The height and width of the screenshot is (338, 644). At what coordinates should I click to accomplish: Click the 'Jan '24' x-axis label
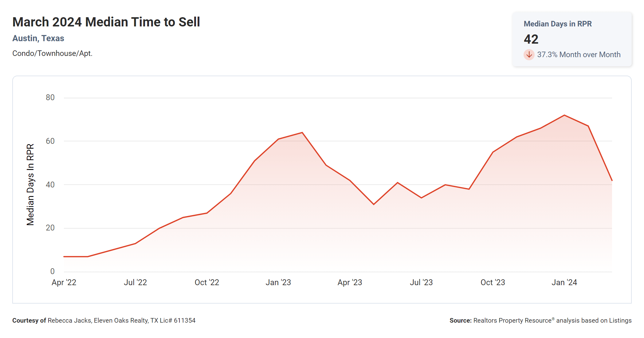coord(564,282)
